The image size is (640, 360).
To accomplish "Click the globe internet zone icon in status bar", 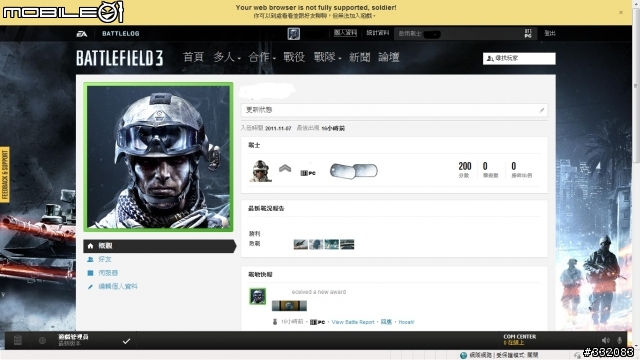I will pyautogui.click(x=463, y=356).
